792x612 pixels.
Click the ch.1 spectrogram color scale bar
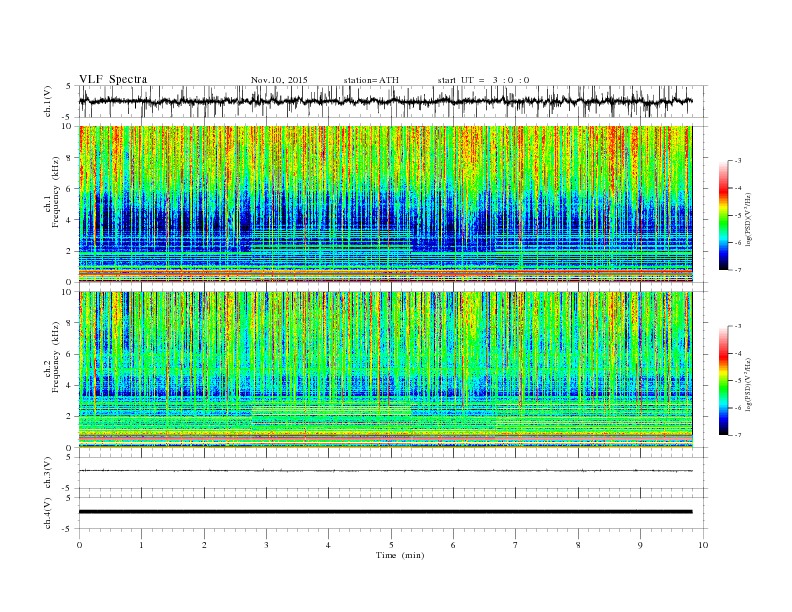[x=724, y=215]
